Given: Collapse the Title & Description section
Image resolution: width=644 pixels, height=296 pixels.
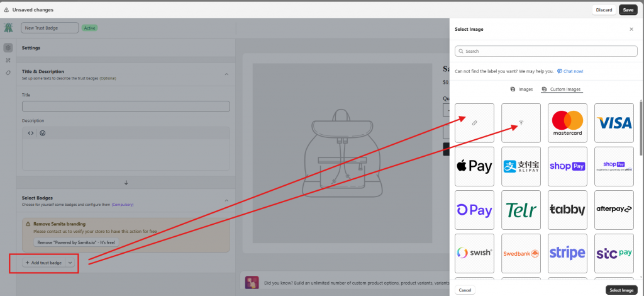Looking at the screenshot, I should pyautogui.click(x=226, y=74).
